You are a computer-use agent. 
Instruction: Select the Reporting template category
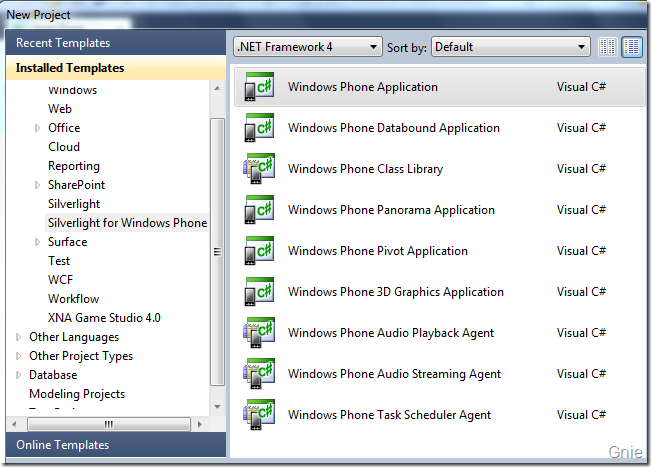tap(74, 166)
